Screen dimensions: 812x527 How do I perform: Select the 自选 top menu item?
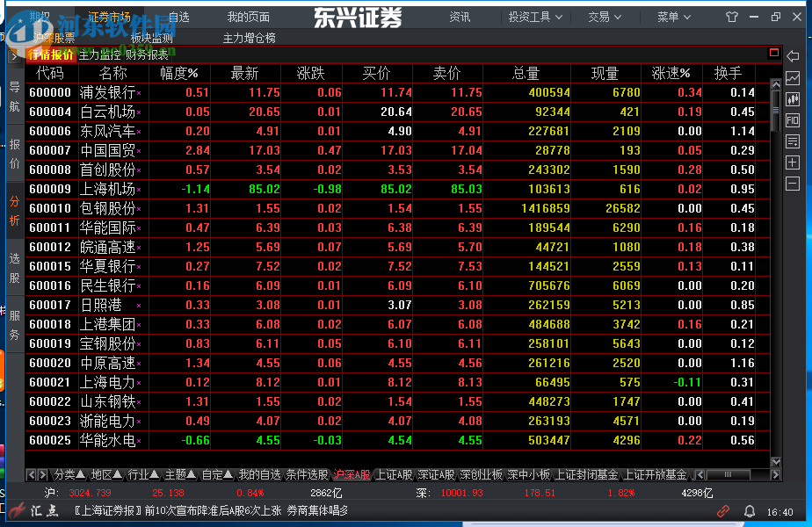coord(179,17)
